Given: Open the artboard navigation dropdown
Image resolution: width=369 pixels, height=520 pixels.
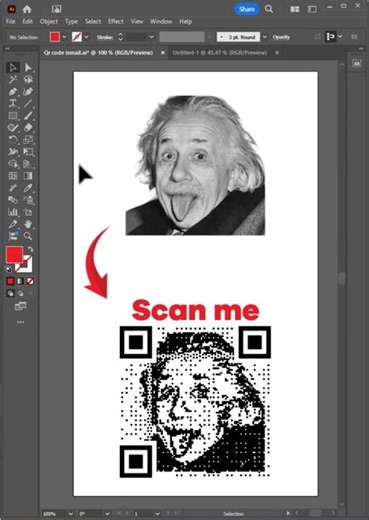Looking at the screenshot, I should point(157,514).
